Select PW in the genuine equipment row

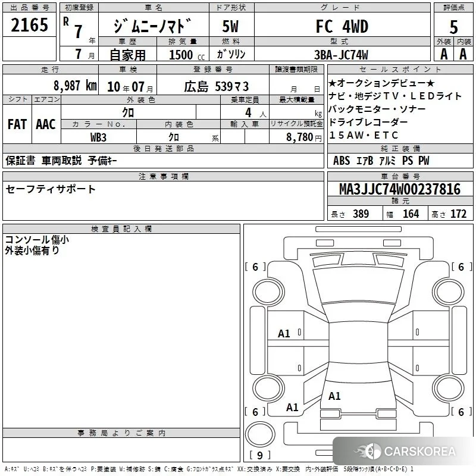tap(424, 161)
